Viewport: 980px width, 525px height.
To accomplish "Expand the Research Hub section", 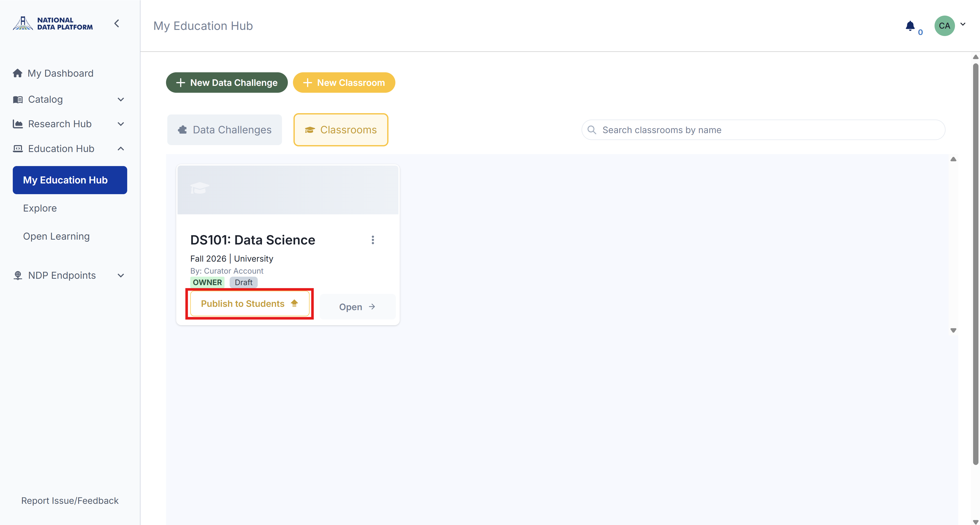I will click(x=121, y=124).
